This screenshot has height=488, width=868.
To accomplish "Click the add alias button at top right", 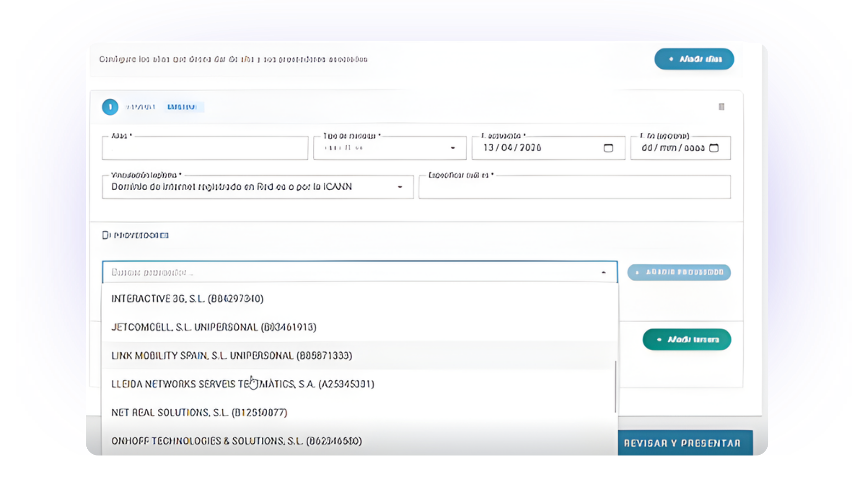I will click(694, 59).
